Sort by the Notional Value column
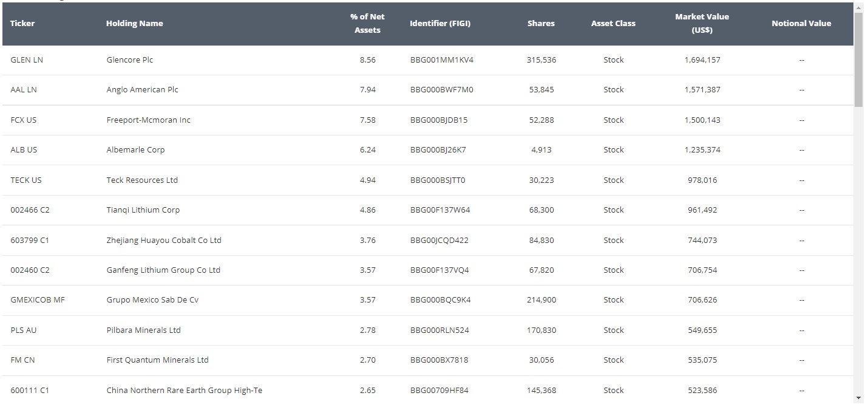 [801, 23]
